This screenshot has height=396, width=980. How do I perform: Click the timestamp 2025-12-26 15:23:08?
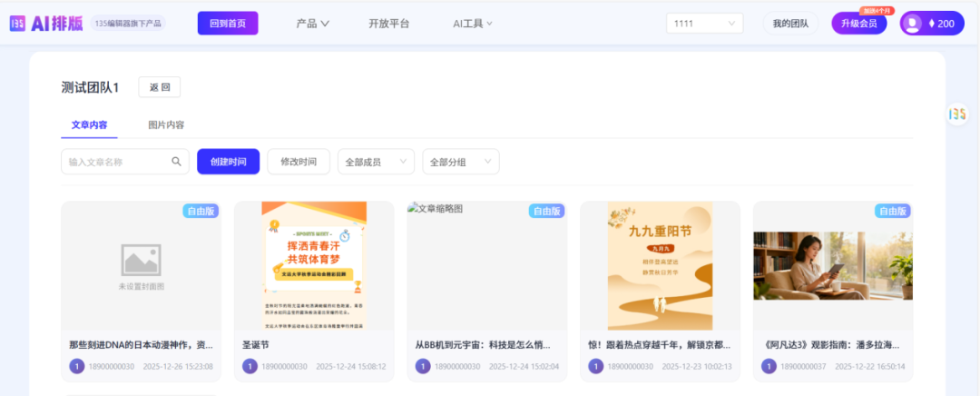click(178, 367)
